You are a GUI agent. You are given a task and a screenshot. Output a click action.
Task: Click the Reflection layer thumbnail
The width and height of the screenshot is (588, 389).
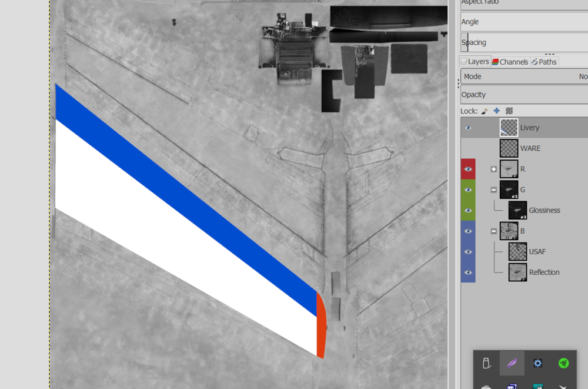[517, 272]
